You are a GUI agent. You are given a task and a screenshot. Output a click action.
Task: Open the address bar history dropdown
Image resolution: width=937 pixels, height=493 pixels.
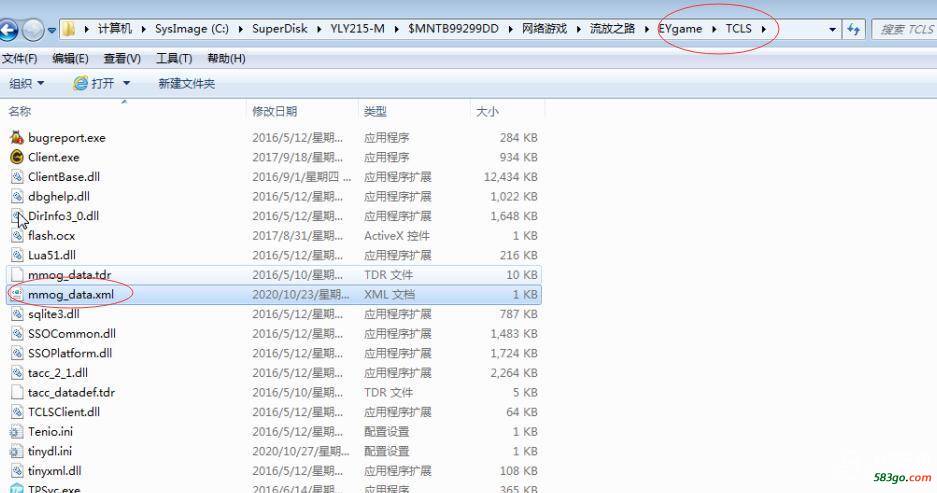coord(833,29)
